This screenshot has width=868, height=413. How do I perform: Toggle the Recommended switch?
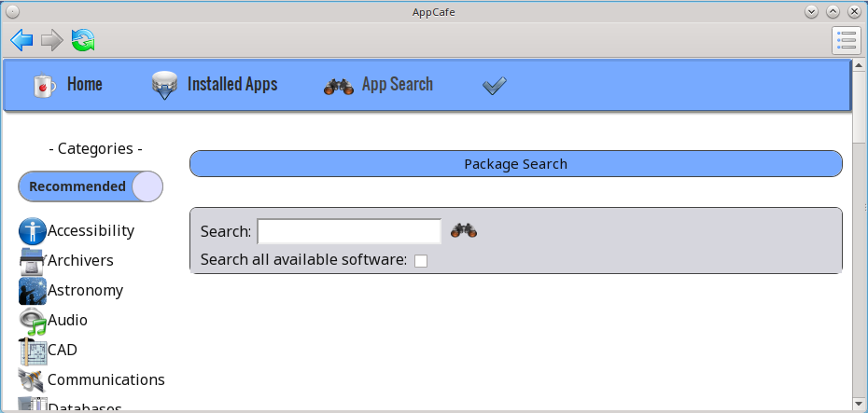pyautogui.click(x=91, y=186)
